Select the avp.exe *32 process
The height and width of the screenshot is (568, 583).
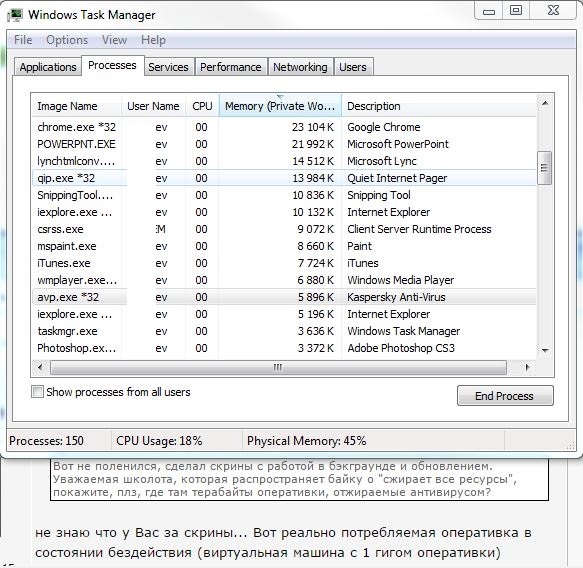click(284, 297)
